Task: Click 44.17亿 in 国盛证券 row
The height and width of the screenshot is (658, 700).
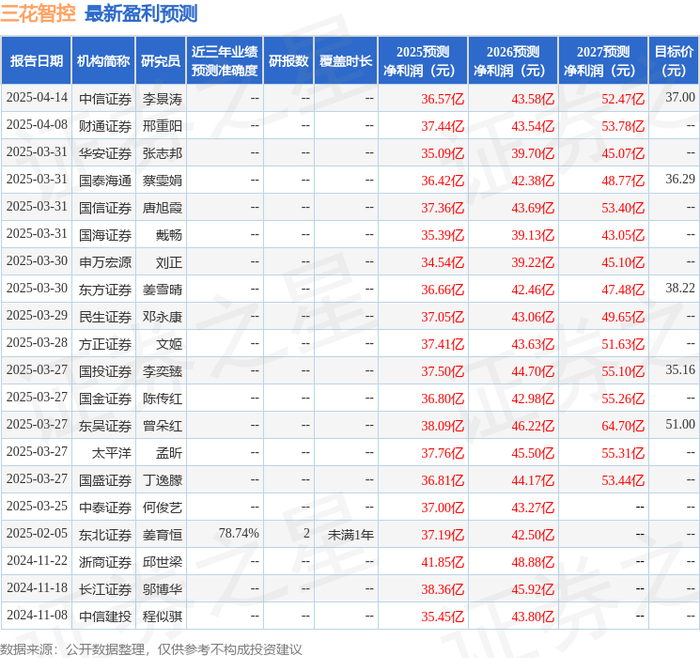Action: coord(533,481)
